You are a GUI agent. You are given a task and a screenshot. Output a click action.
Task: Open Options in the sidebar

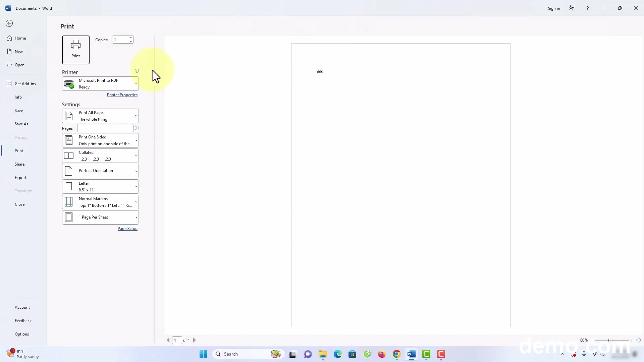(x=22, y=334)
